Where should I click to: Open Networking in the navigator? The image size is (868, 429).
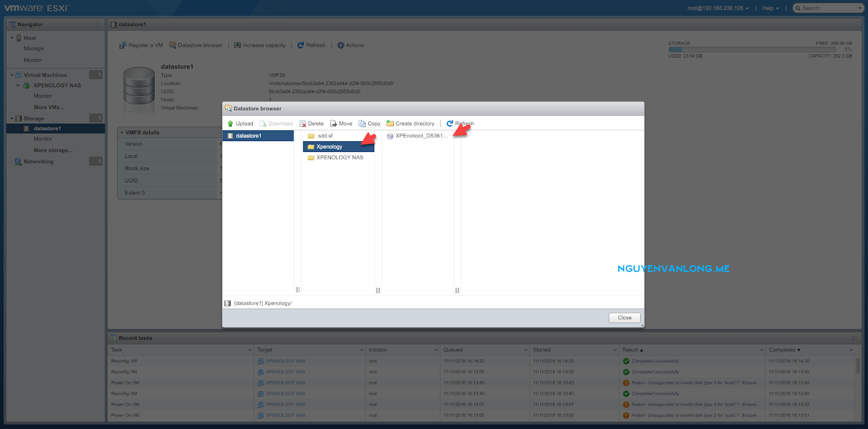39,162
